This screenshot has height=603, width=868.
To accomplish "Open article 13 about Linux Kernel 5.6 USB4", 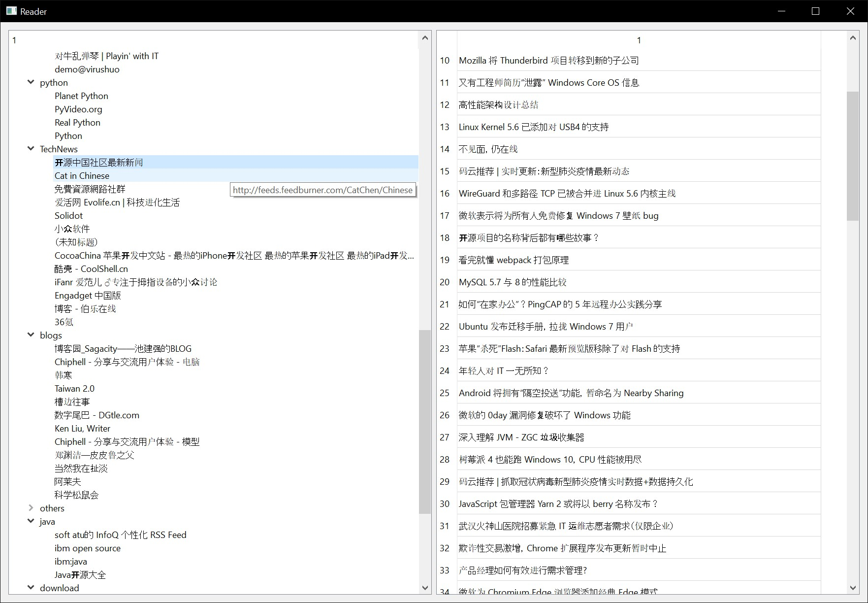I will (533, 127).
